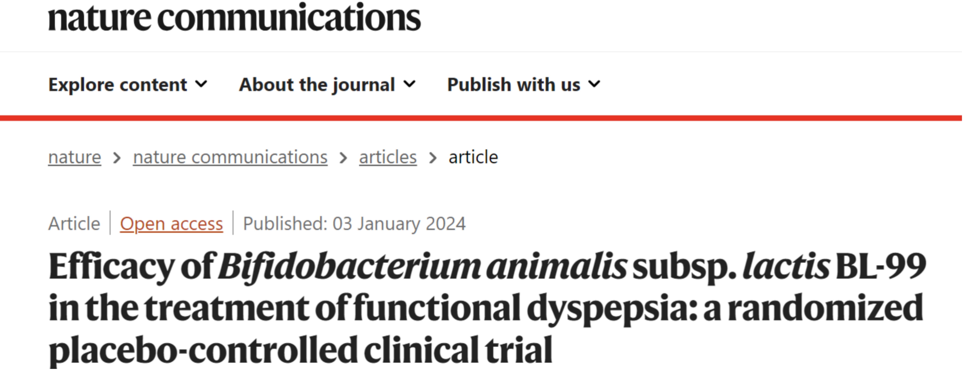Click the breadcrumb arrow after nature
The image size is (980, 371).
(117, 158)
